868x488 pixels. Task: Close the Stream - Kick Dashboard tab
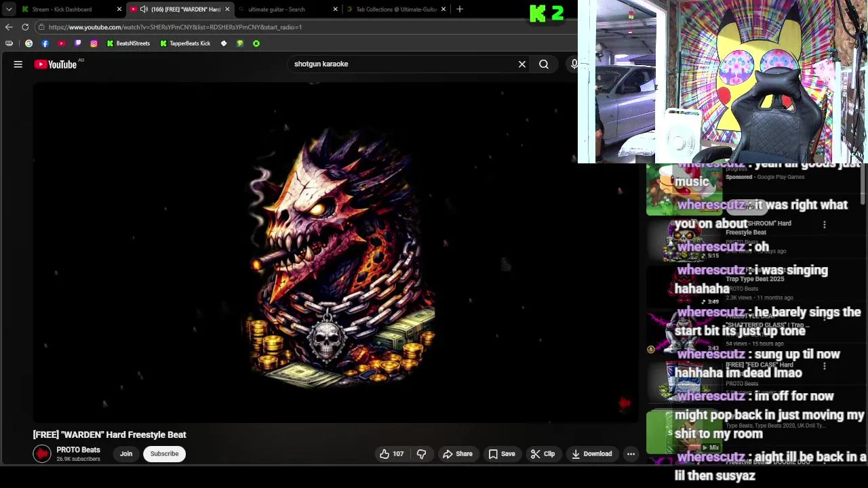(119, 9)
